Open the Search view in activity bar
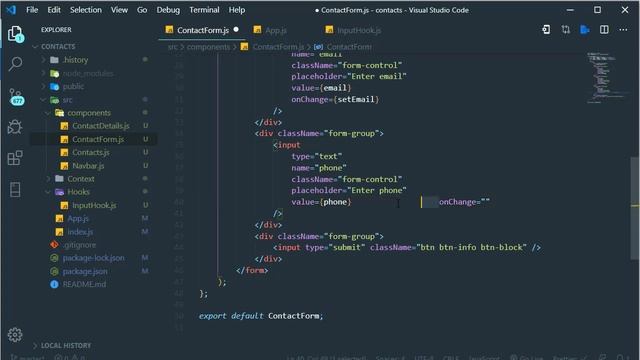This screenshot has height=360, width=640. pos(16,64)
